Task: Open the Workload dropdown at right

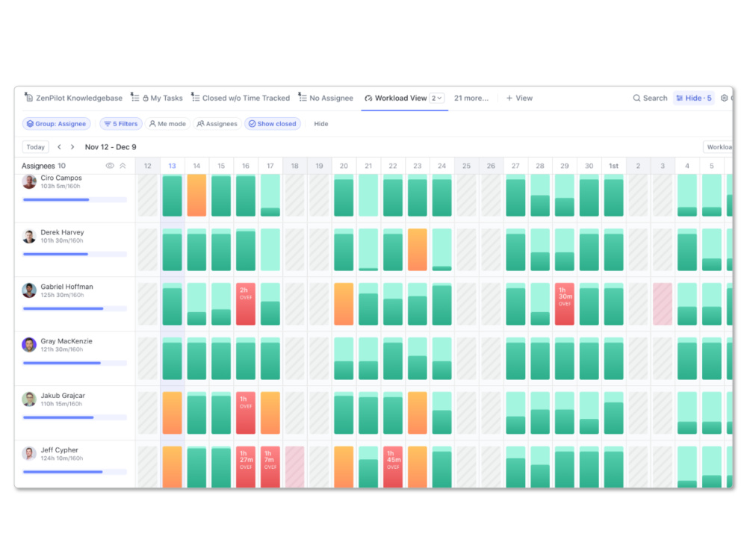Action: (718, 147)
